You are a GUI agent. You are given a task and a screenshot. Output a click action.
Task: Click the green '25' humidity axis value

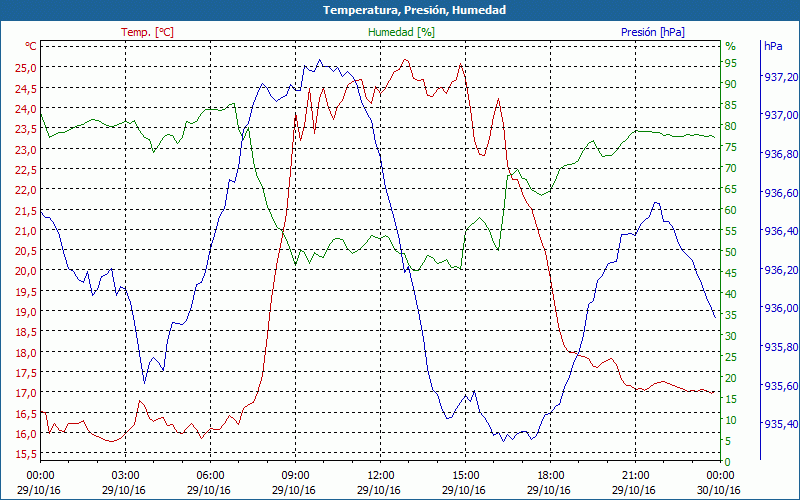731,357
